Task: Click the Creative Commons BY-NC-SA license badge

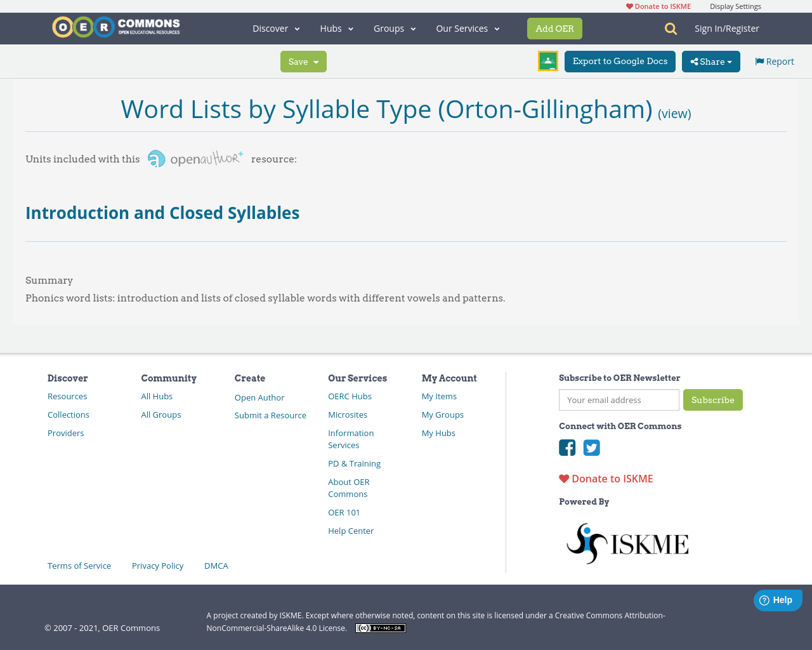Action: pos(380,628)
